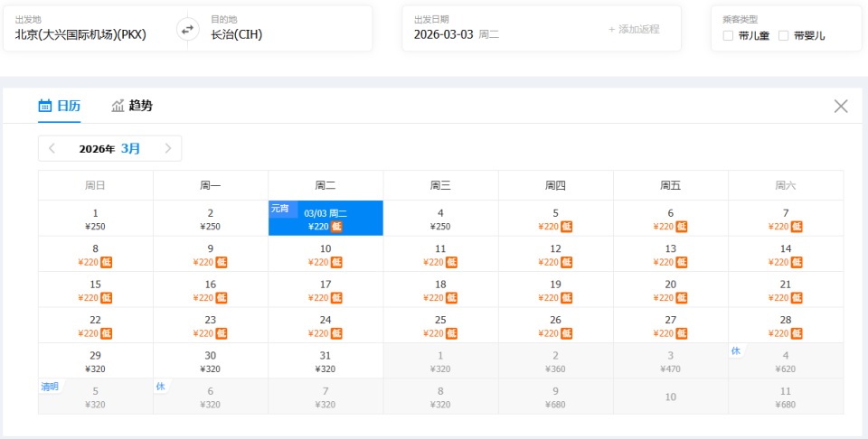Click the 周二 weekday column header
Screen dimensions: 868x439
coord(326,185)
